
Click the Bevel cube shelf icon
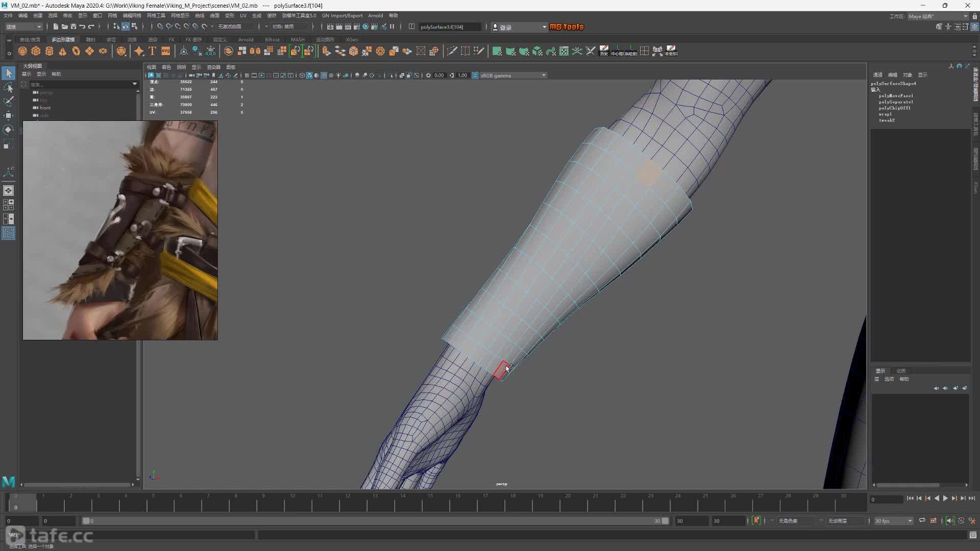[x=354, y=51]
